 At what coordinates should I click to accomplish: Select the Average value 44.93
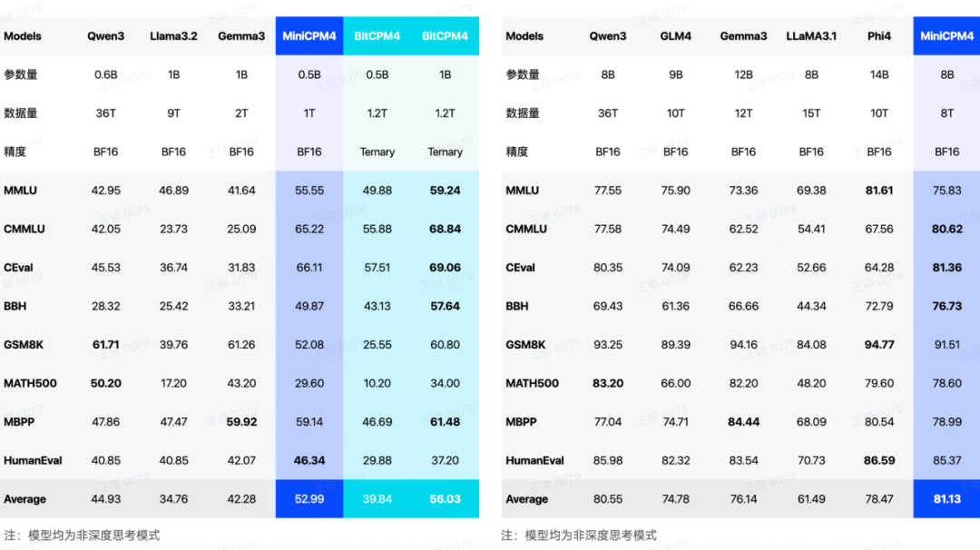105,499
